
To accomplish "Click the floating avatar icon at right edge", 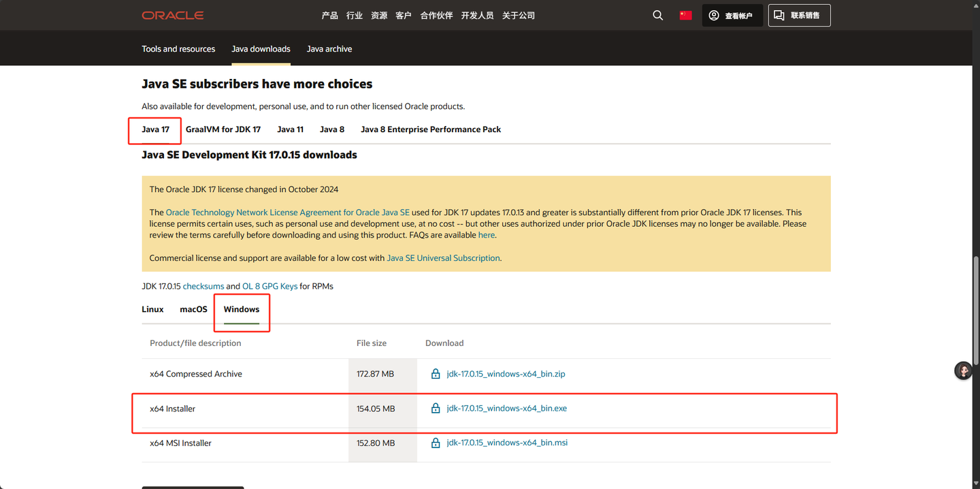I will pyautogui.click(x=963, y=370).
